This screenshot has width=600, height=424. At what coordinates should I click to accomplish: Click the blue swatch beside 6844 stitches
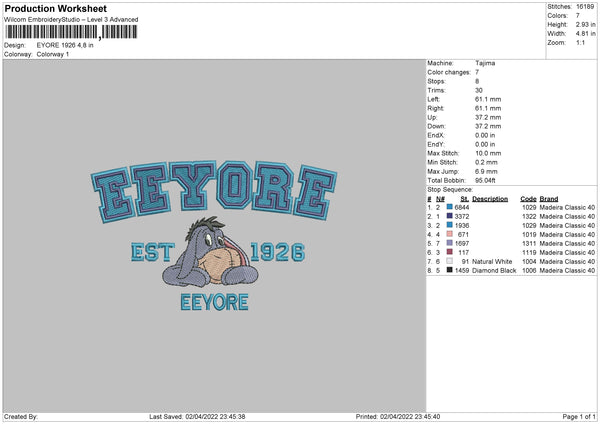pyautogui.click(x=450, y=207)
